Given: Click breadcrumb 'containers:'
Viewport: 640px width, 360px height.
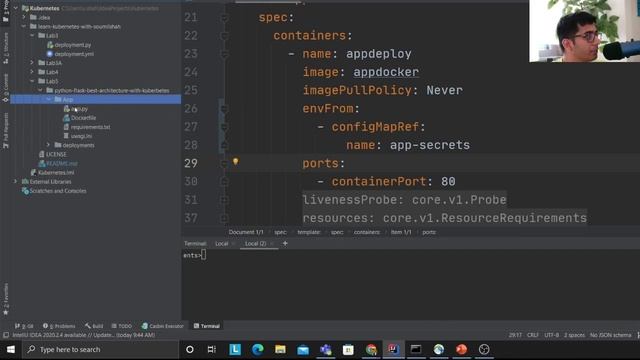Looking at the screenshot, I should pyautogui.click(x=367, y=232).
